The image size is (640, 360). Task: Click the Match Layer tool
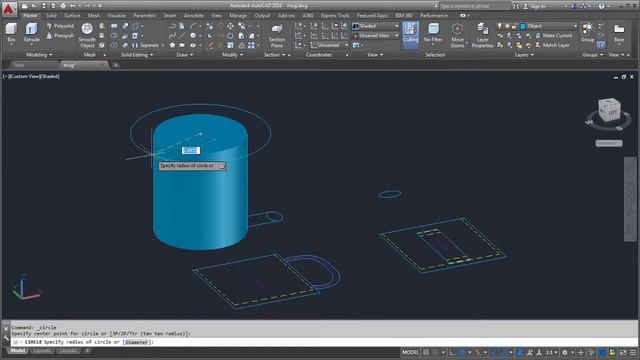tap(552, 45)
